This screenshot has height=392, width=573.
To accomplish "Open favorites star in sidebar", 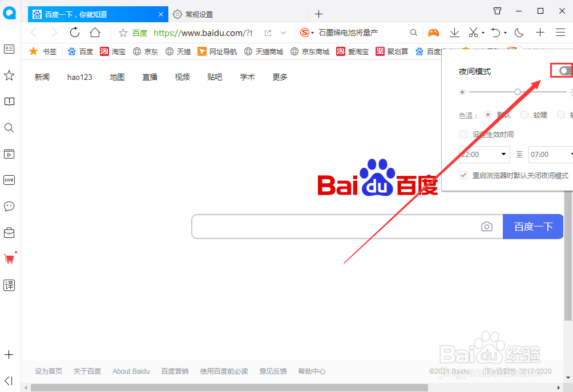I will pyautogui.click(x=9, y=75).
